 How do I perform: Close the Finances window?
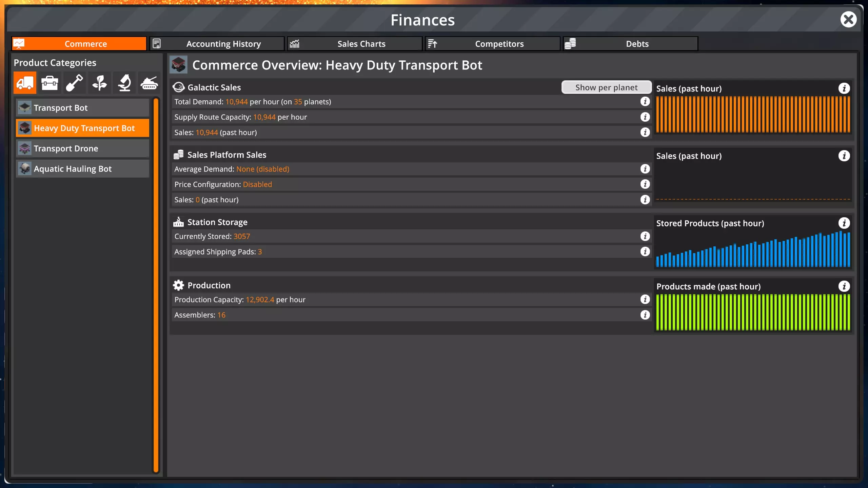[x=848, y=20]
